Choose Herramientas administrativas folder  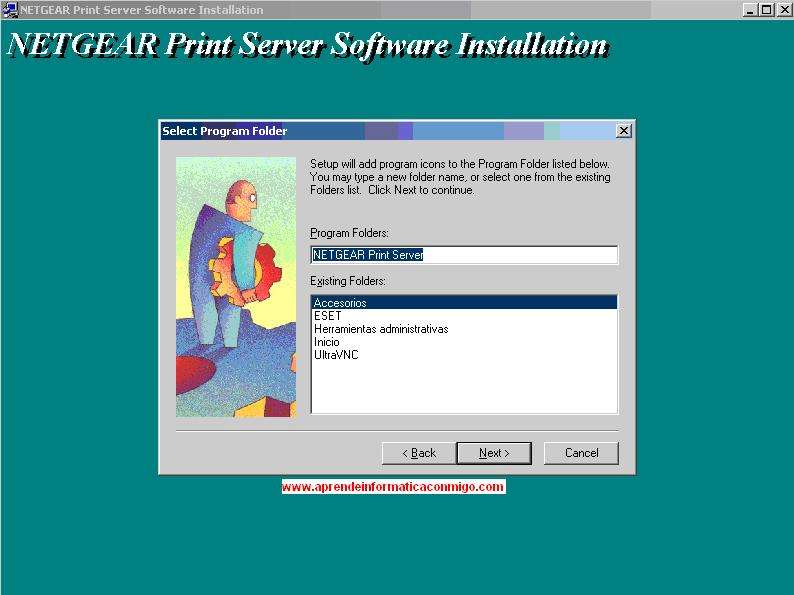click(x=464, y=329)
